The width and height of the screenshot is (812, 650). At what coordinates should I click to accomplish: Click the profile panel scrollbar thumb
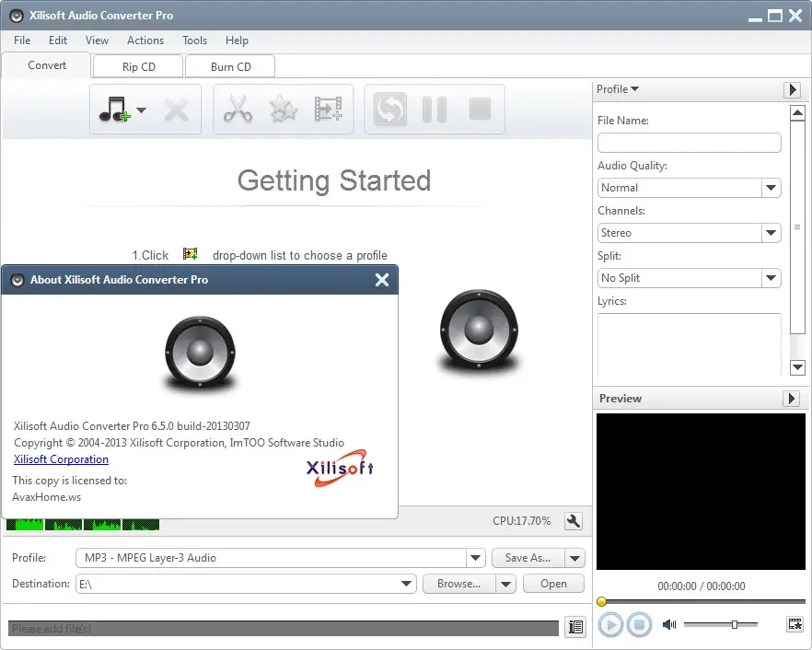point(797,226)
